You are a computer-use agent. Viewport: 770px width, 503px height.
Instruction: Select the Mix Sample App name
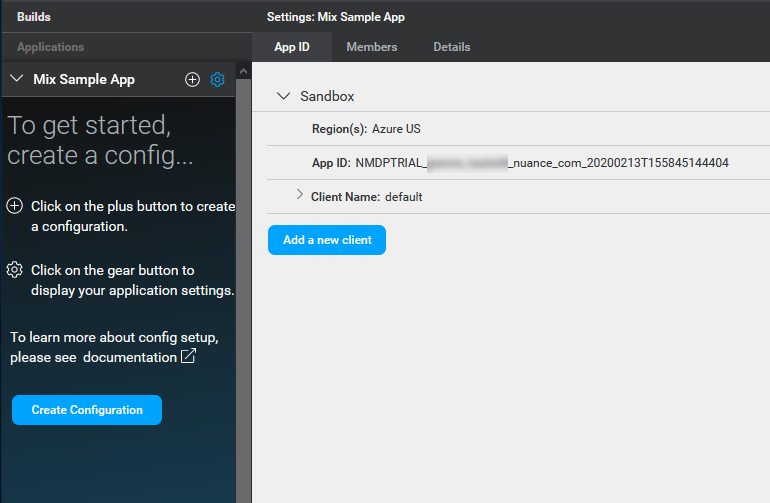click(x=84, y=79)
